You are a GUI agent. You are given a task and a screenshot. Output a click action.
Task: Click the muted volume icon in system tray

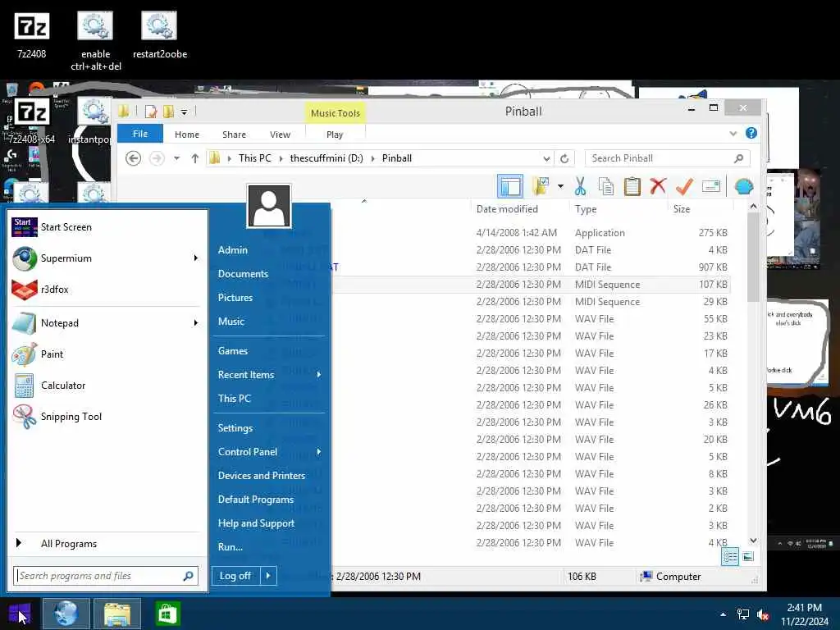click(763, 615)
